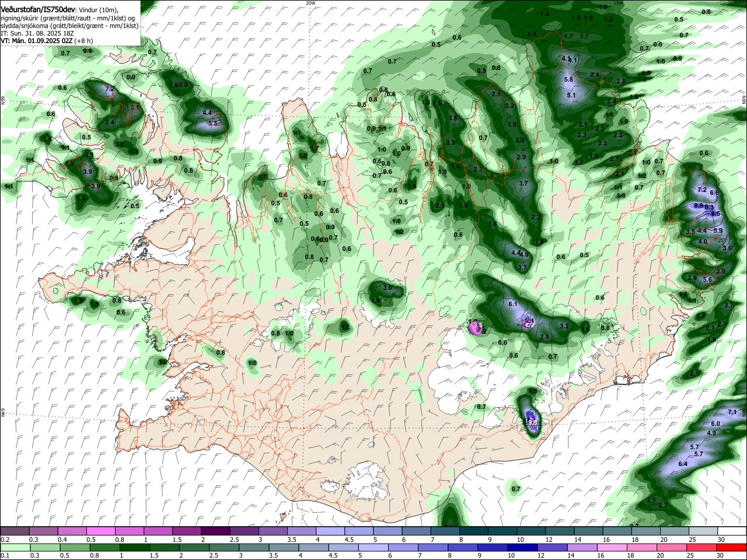This screenshot has width=747, height=560.
Task: Select the 3.0 precipitation value
Action: pyautogui.click(x=388, y=288)
